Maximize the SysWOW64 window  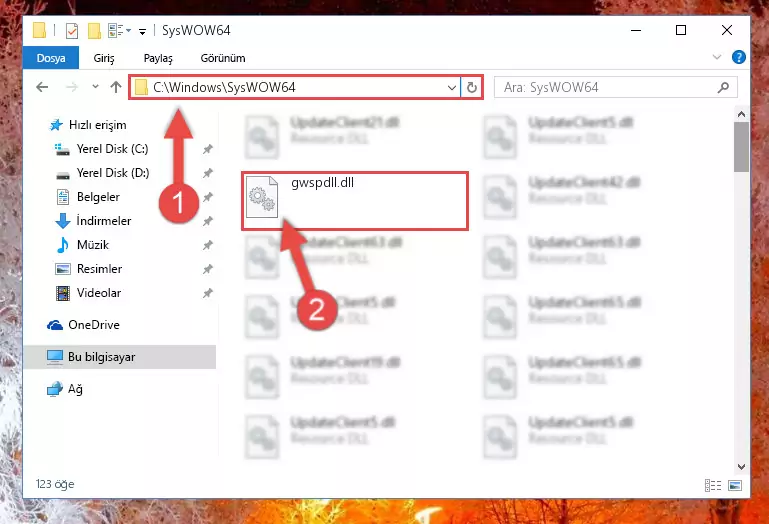681,30
